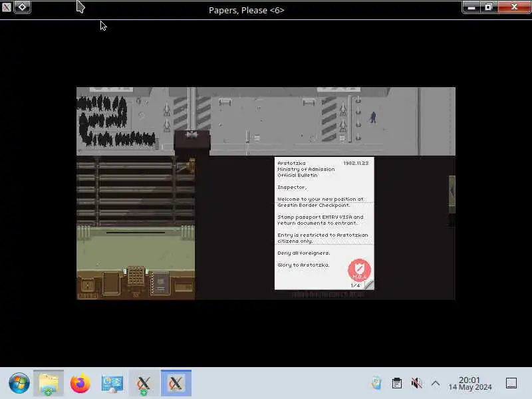The image size is (532, 399).
Task: Close the Papers, Please window
Action: click(514, 7)
